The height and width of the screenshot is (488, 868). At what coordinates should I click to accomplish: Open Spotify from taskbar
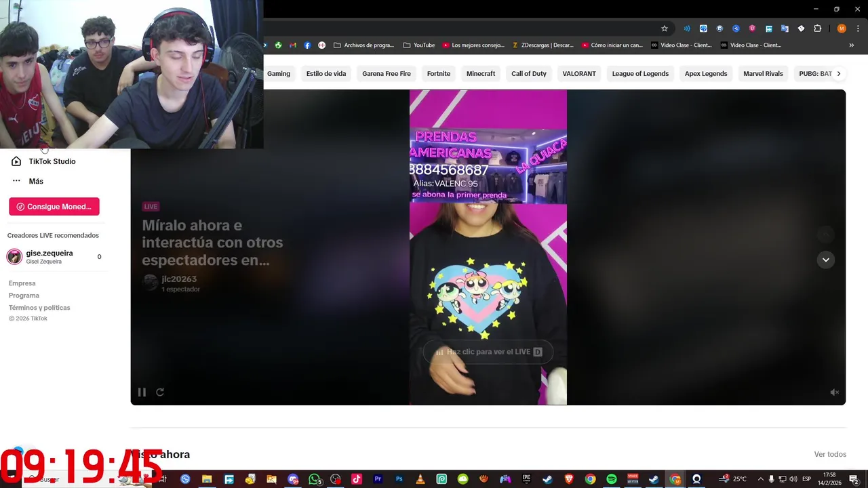pyautogui.click(x=612, y=479)
